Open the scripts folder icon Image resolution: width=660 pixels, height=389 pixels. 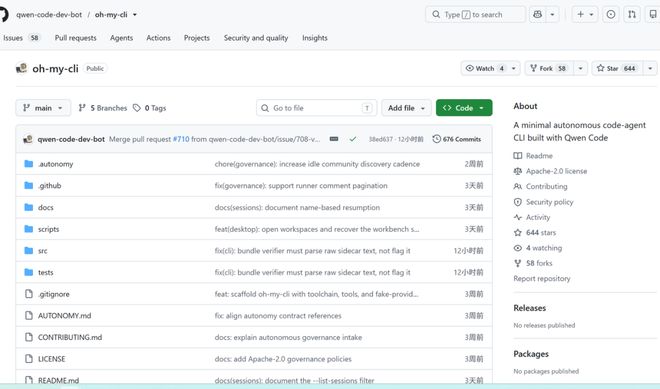click(x=29, y=229)
